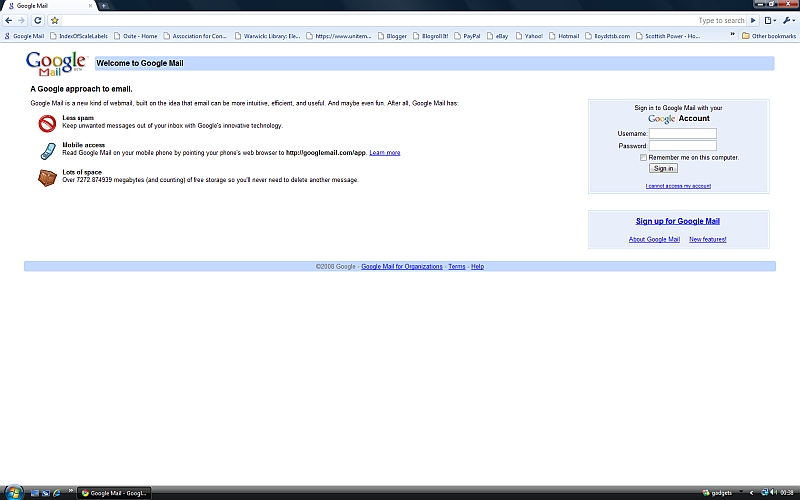Open the Scottish Power bookmark
The image size is (800, 500).
[668, 36]
